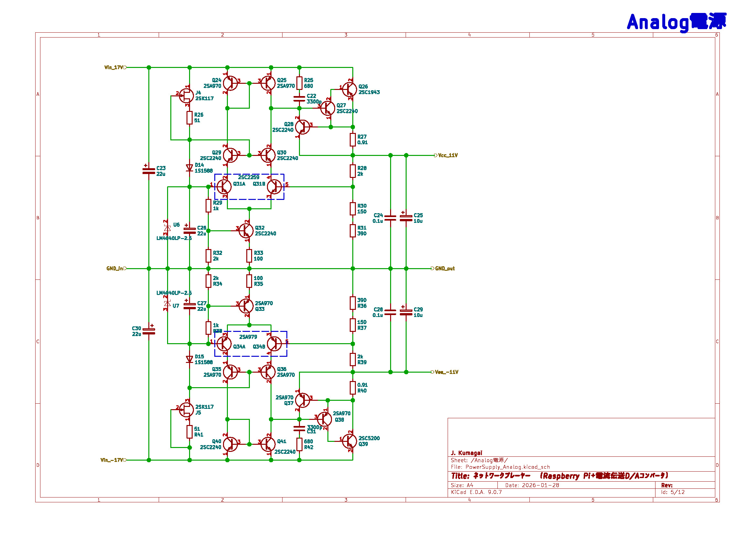Click the J5 2SK117 JFET symbol
Image resolution: width=756 pixels, height=535 pixels.
click(187, 410)
